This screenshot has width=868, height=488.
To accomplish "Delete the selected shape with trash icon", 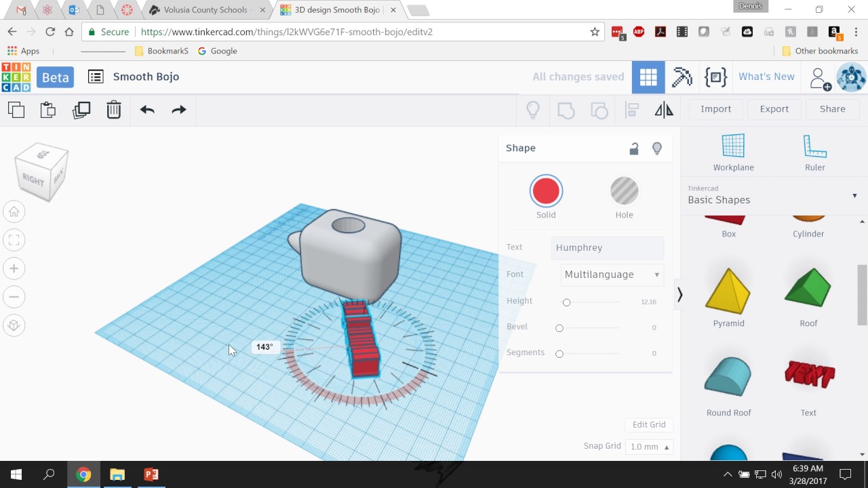I will click(114, 110).
